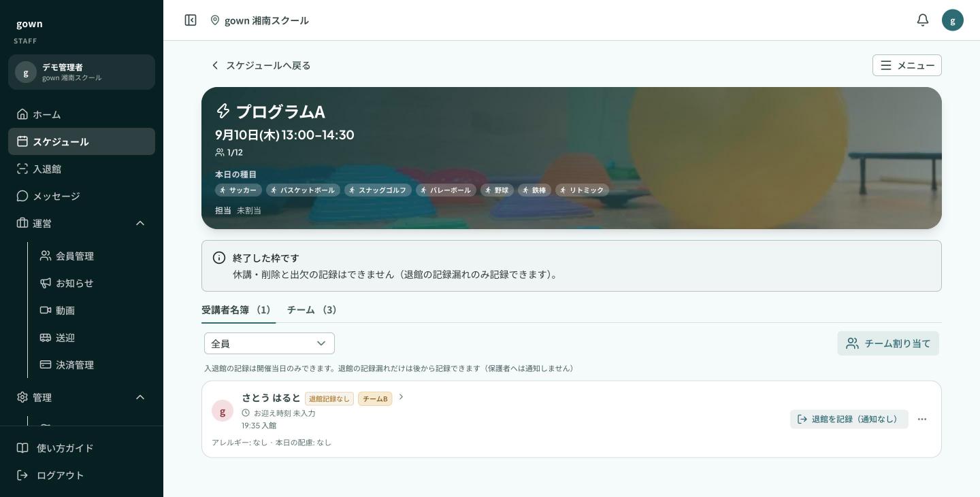
Task: Collapse the 運営 section
Action: point(82,223)
